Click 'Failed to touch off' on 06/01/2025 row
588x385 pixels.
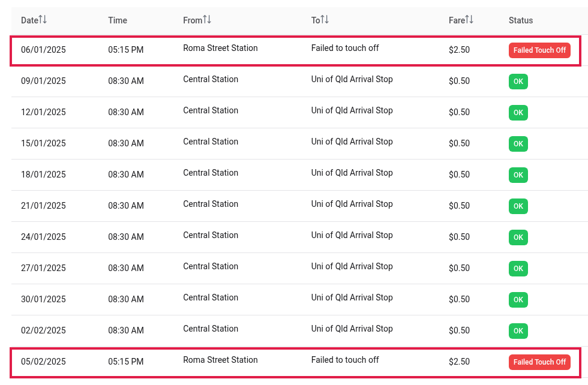345,48
